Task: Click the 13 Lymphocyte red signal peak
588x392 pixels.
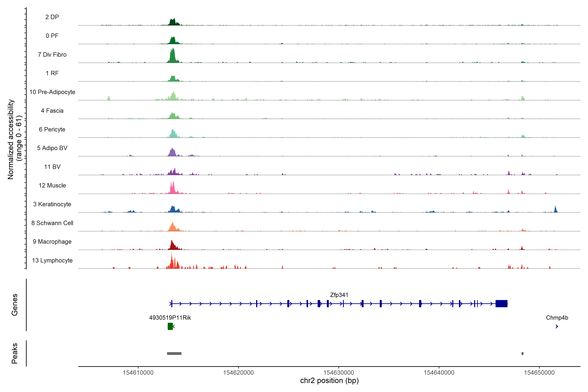Action: [x=172, y=262]
